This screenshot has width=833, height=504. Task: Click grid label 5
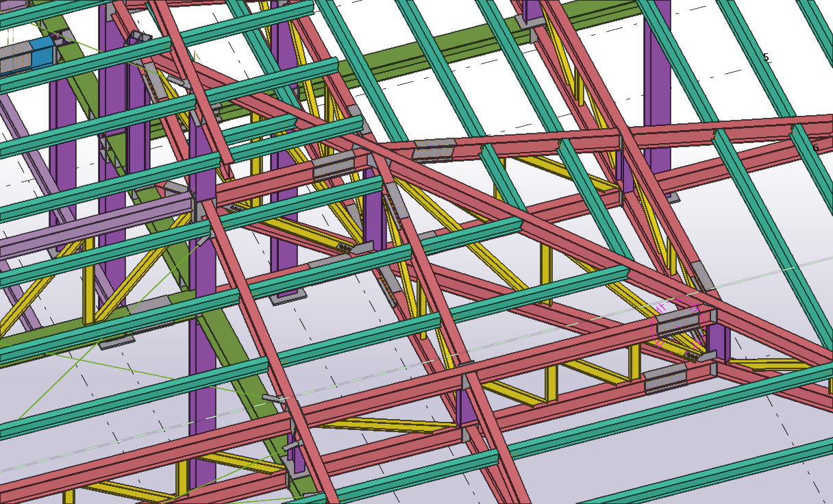click(766, 58)
